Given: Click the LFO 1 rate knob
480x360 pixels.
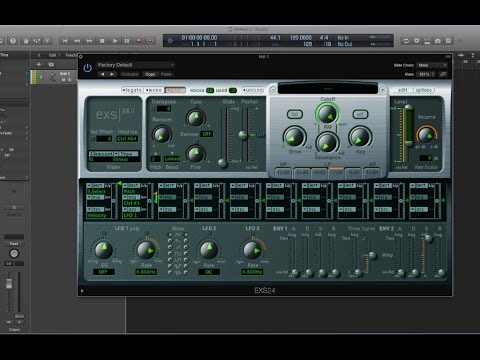Looking at the screenshot, I should coord(146,250).
